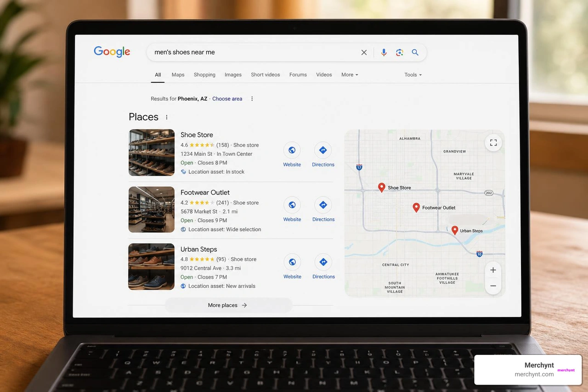This screenshot has width=588, height=392.
Task: Switch to the Forums tab
Action: pyautogui.click(x=298, y=74)
